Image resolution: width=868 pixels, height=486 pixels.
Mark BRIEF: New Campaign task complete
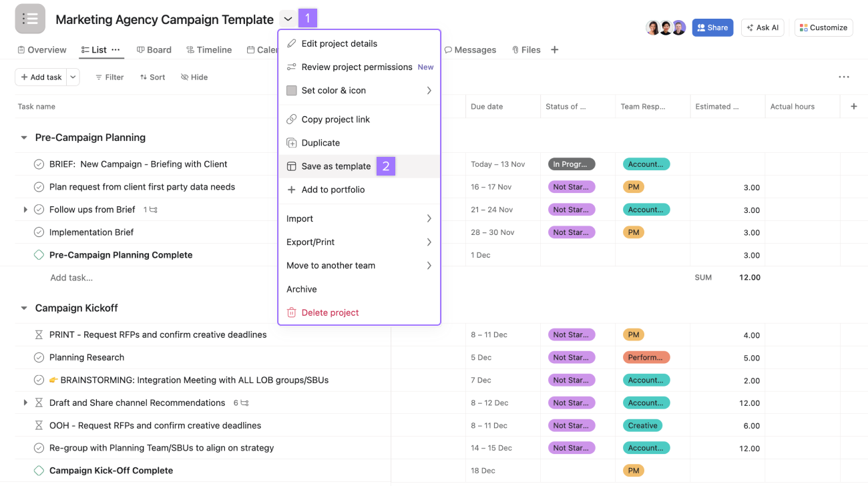[39, 164]
